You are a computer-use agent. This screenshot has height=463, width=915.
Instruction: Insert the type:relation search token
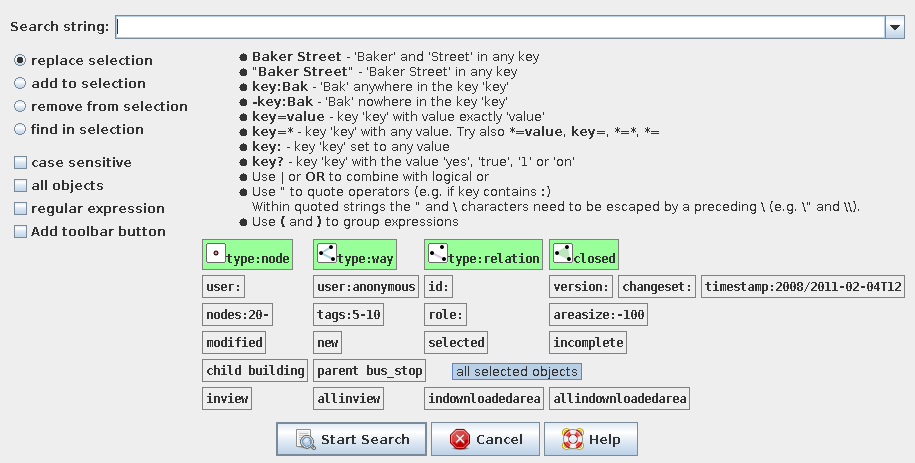pos(484,256)
